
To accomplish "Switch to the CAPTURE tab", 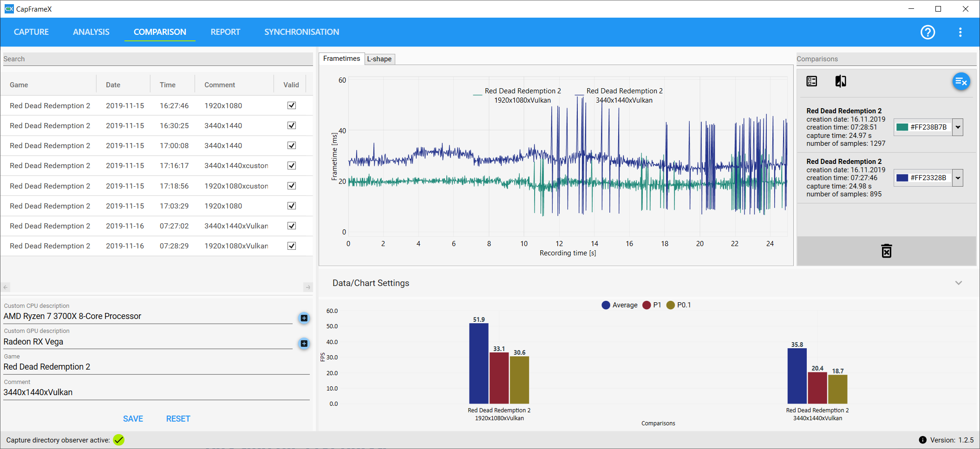I will click(x=31, y=32).
